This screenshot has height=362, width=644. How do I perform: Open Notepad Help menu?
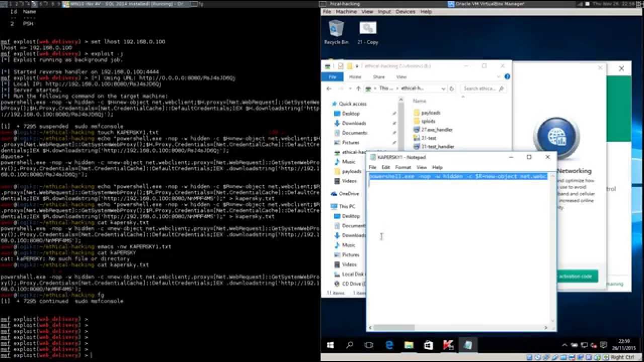tap(437, 167)
